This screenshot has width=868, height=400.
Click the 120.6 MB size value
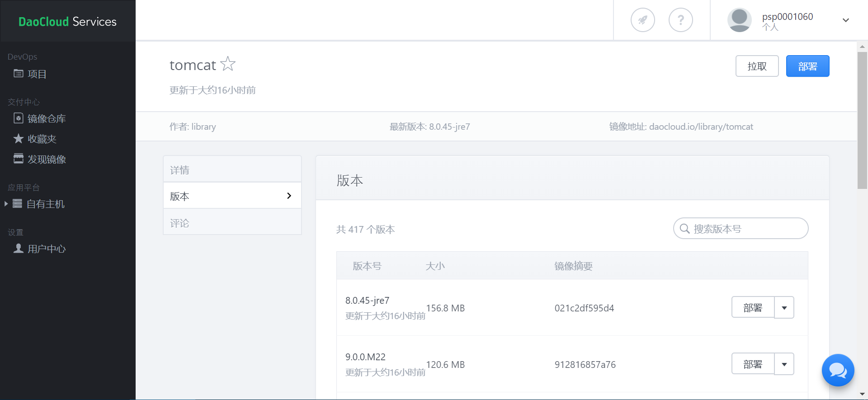tap(445, 365)
